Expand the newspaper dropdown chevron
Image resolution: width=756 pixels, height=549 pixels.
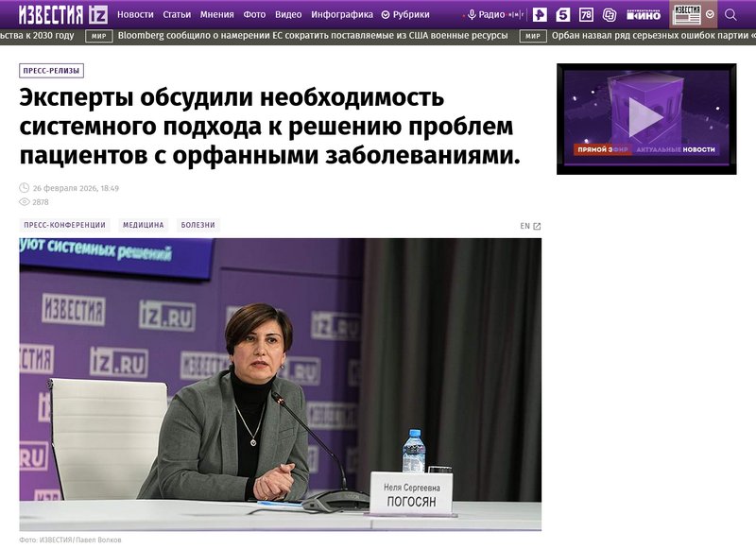point(710,14)
